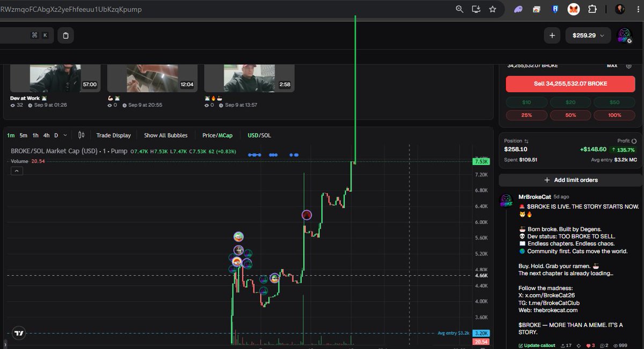Toggle Trade Display on the chart
Viewport: 644px width, 349px height.
tap(113, 135)
